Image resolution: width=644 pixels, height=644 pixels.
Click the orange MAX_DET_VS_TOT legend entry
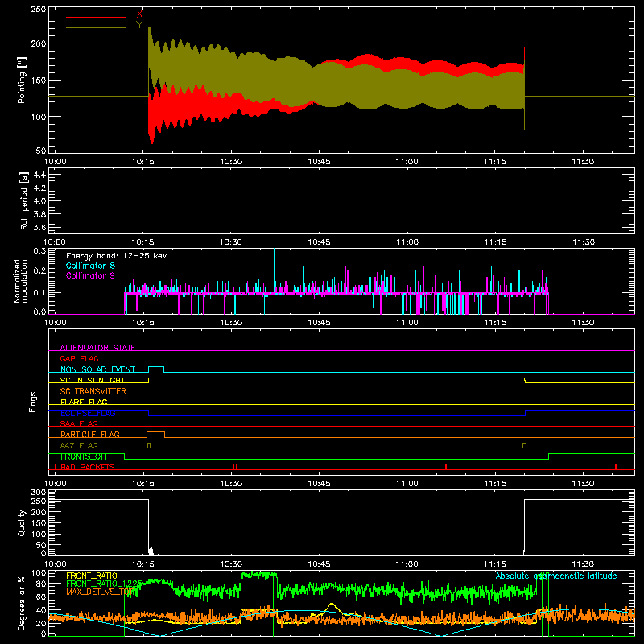pos(98,592)
